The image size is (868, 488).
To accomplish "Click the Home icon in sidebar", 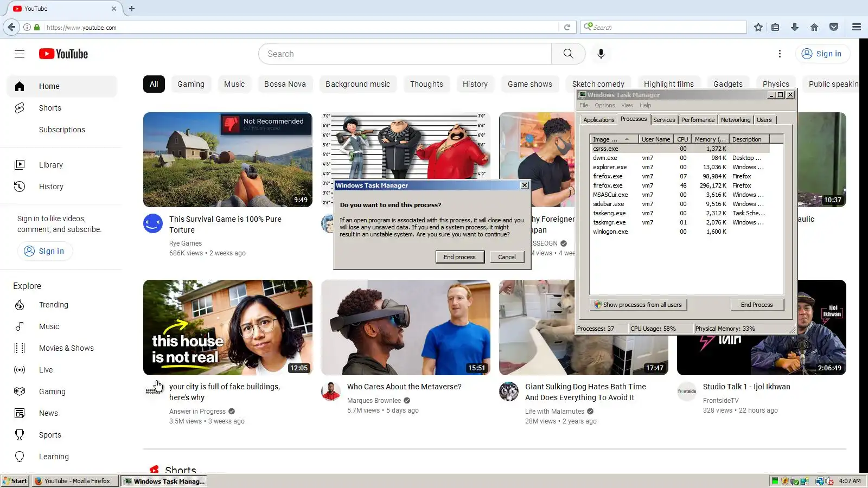I will (20, 86).
